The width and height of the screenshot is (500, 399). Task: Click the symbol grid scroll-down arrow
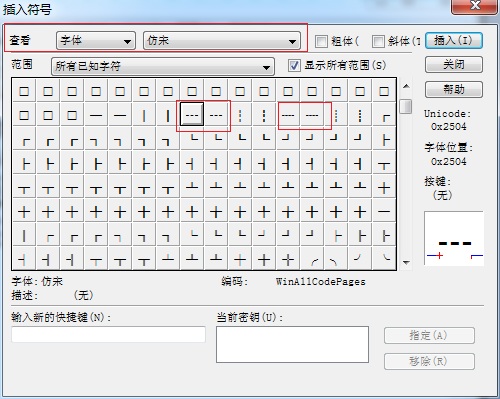pos(406,263)
